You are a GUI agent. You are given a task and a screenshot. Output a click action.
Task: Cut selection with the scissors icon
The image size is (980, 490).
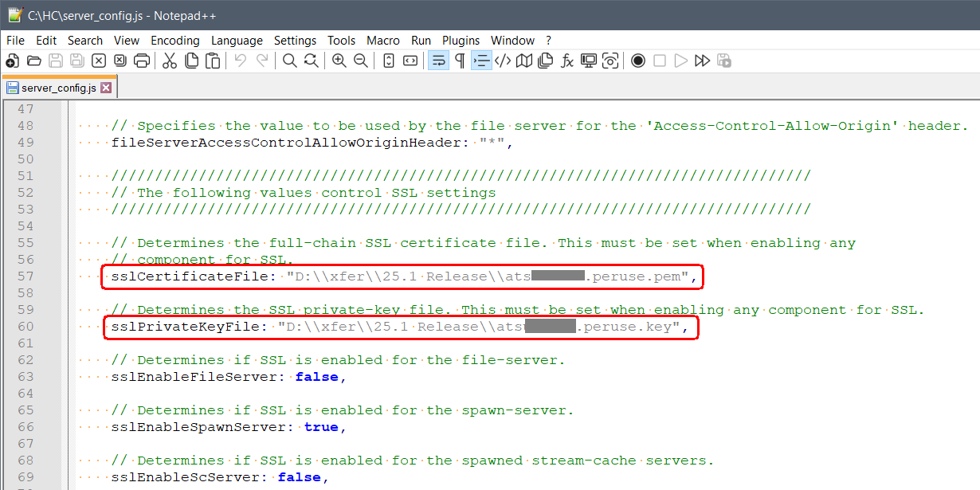[x=170, y=61]
